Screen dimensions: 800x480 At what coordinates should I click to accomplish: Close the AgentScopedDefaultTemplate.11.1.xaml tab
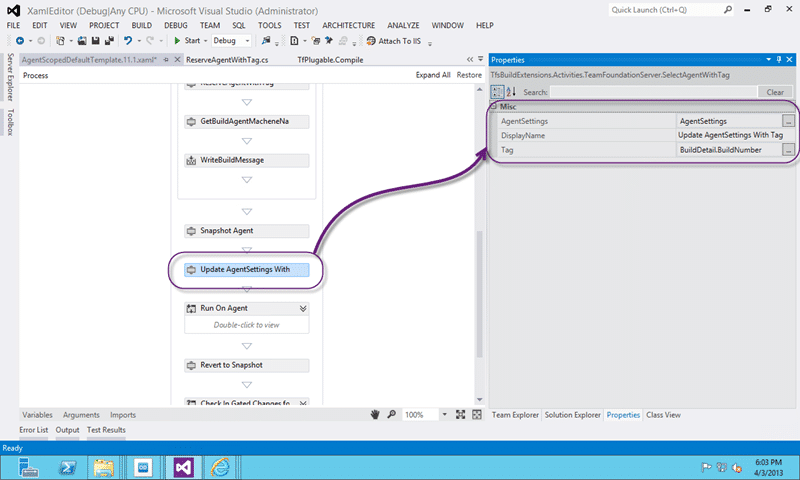tap(177, 60)
